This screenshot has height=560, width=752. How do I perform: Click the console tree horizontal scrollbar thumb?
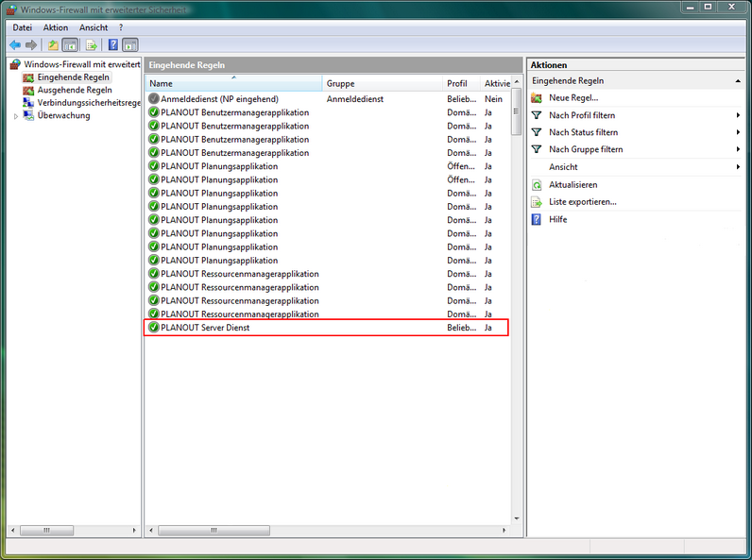point(46,531)
